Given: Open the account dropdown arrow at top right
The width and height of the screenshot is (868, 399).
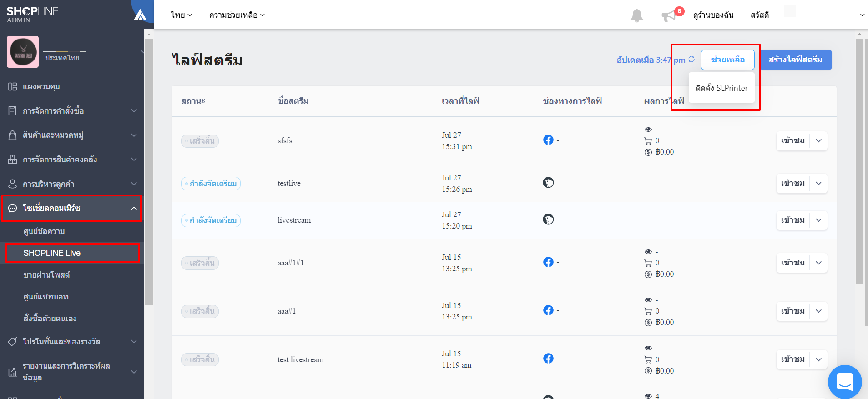Looking at the screenshot, I should click(862, 15).
